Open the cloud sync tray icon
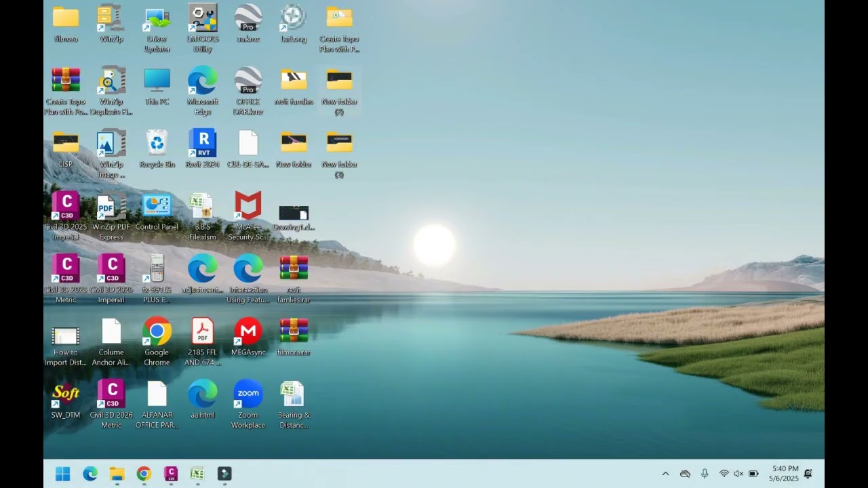This screenshot has height=488, width=868. pyautogui.click(x=685, y=474)
